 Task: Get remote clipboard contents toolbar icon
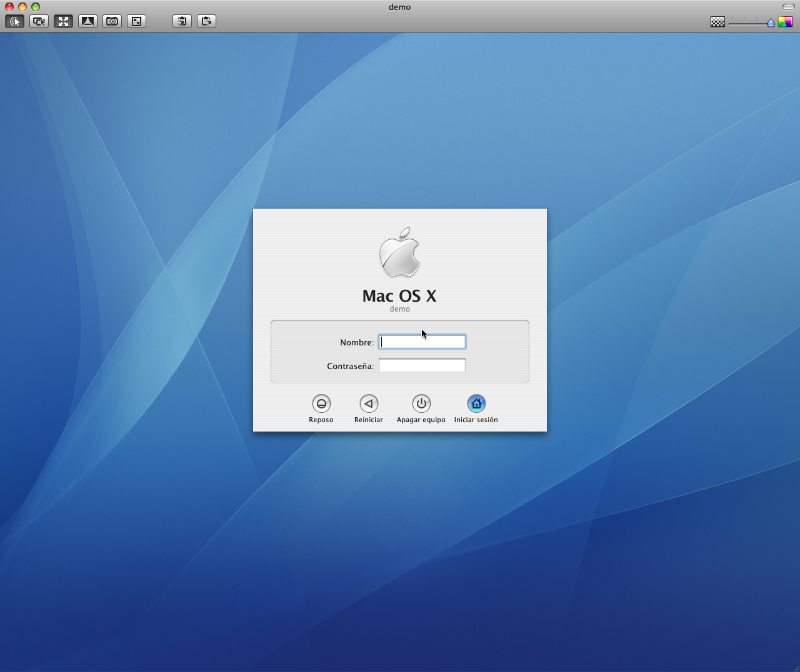pyautogui.click(x=182, y=21)
